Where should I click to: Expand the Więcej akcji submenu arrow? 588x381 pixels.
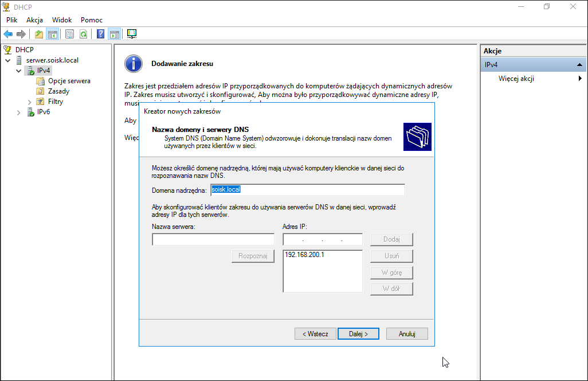click(x=580, y=79)
